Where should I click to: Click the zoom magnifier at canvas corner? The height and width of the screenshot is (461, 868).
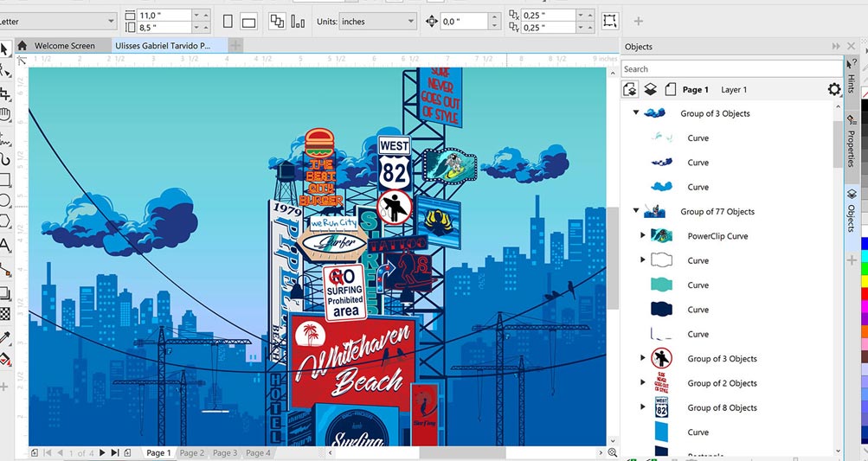point(612,452)
